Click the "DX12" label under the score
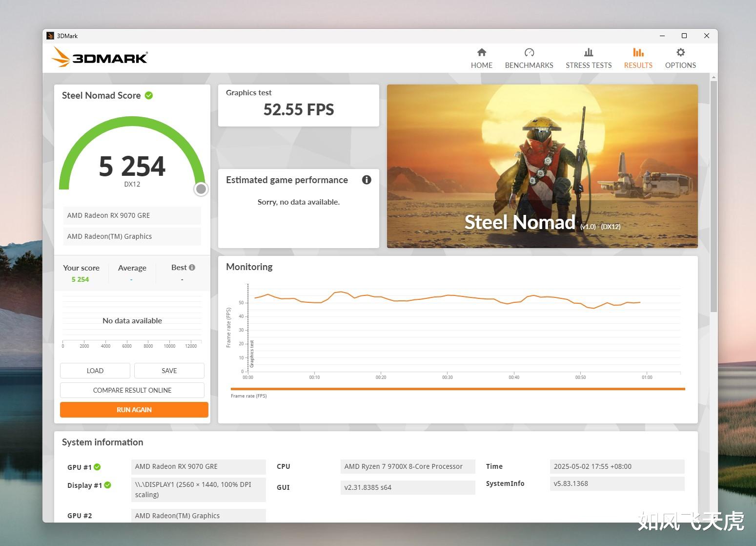This screenshot has height=546, width=756. coord(132,184)
